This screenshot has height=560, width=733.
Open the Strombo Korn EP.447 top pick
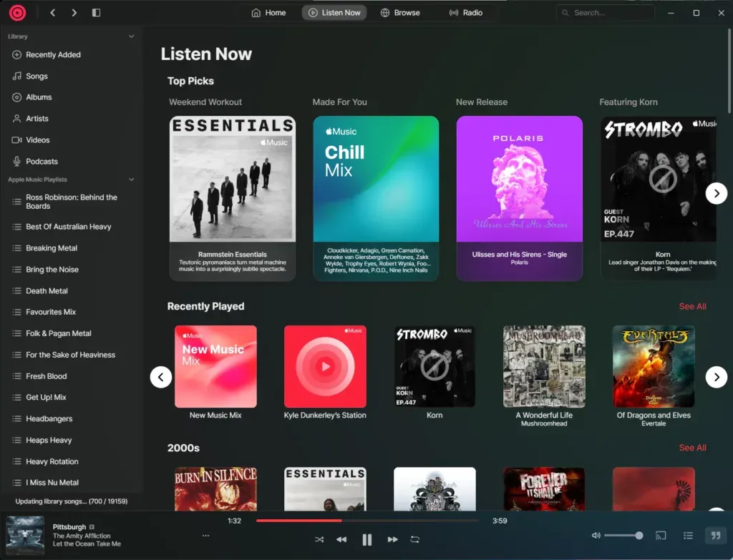[659, 199]
